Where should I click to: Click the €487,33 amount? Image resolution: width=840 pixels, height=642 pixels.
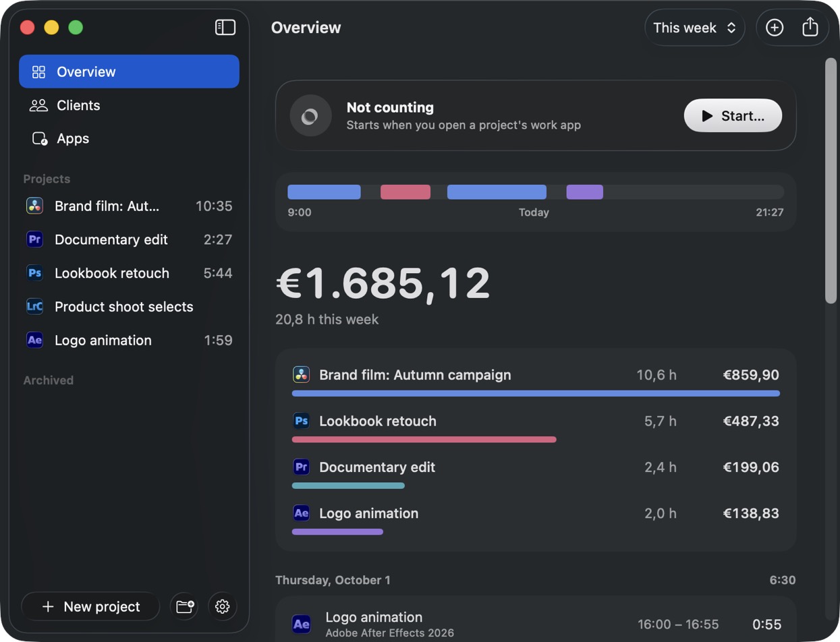[x=751, y=421]
